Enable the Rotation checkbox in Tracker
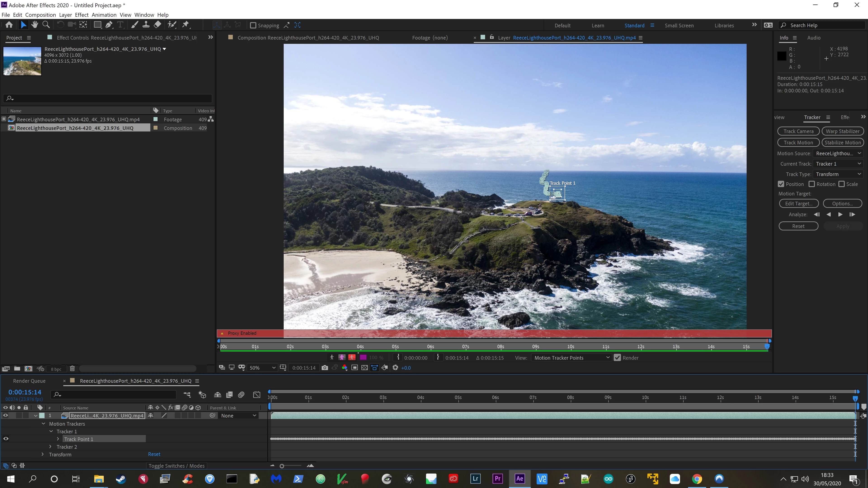Image resolution: width=868 pixels, height=488 pixels. coord(812,184)
